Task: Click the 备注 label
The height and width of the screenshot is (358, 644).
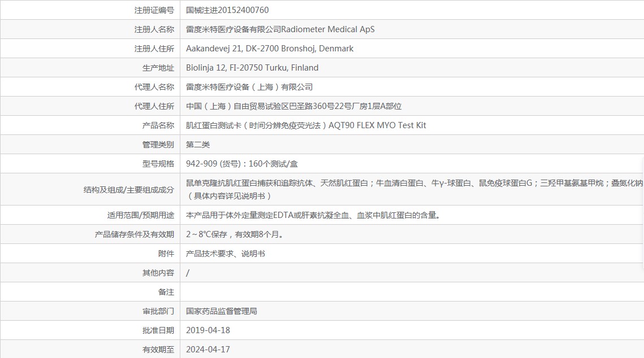Action: pyautogui.click(x=166, y=292)
